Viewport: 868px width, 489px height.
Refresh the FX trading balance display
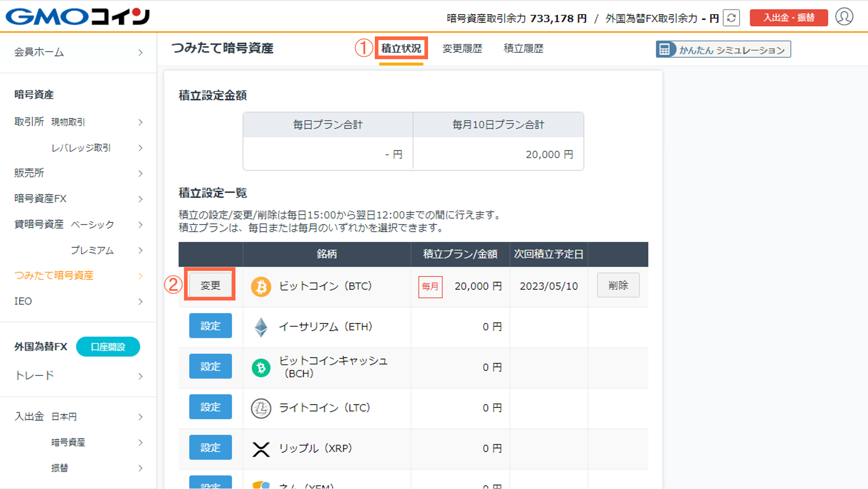(731, 19)
